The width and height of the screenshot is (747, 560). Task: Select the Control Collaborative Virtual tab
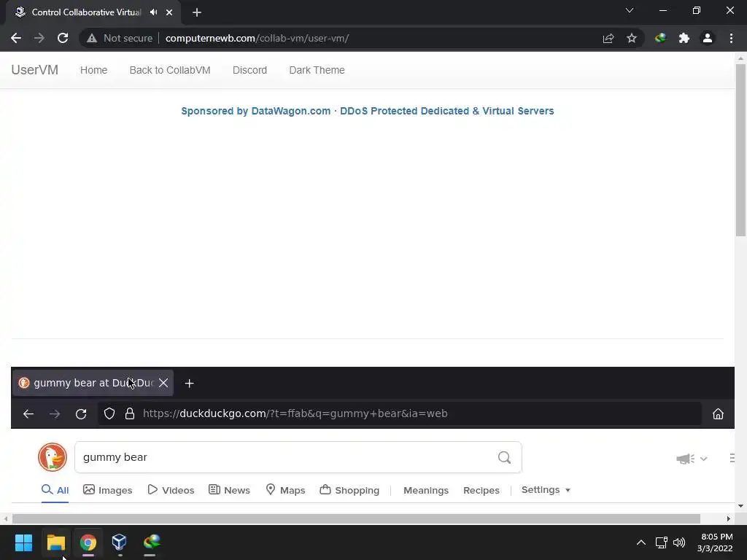86,12
